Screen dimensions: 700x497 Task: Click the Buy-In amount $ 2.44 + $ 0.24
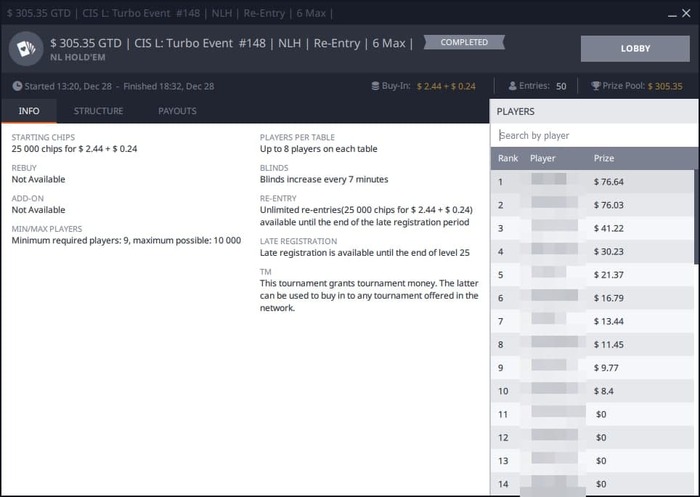[x=446, y=86]
